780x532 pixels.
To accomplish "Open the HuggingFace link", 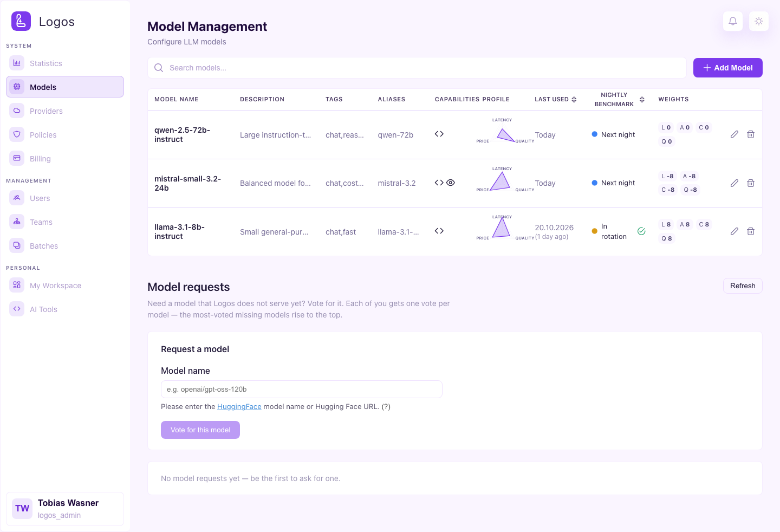I will point(239,406).
